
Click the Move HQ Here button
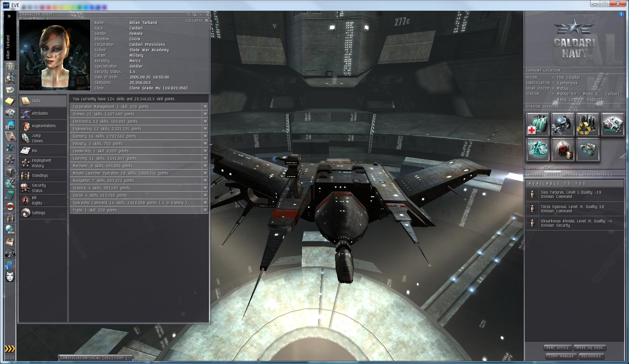point(590,348)
